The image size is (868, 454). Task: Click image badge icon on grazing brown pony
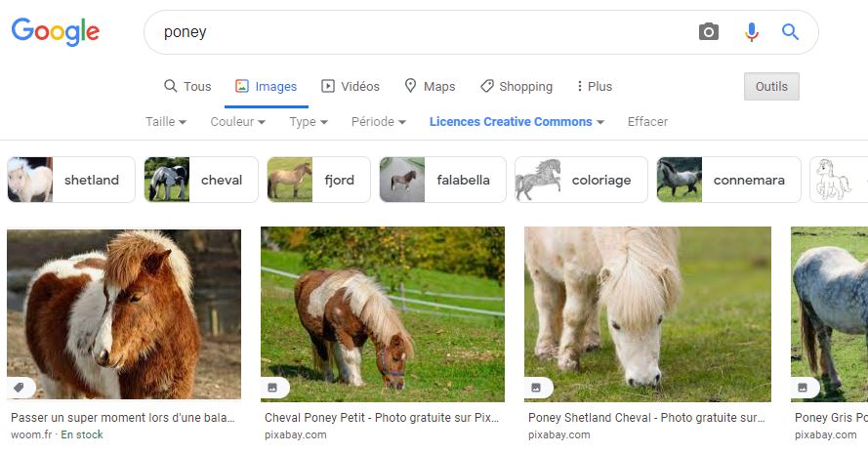click(272, 388)
